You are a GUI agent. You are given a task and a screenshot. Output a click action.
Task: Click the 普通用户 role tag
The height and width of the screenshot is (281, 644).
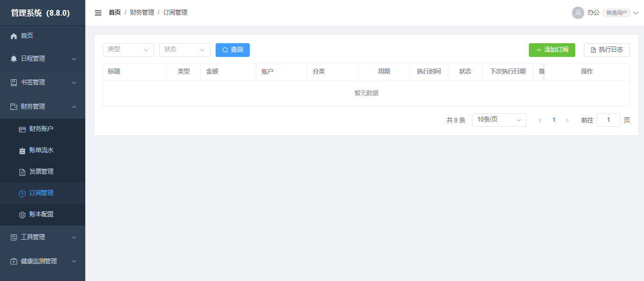pyautogui.click(x=617, y=13)
